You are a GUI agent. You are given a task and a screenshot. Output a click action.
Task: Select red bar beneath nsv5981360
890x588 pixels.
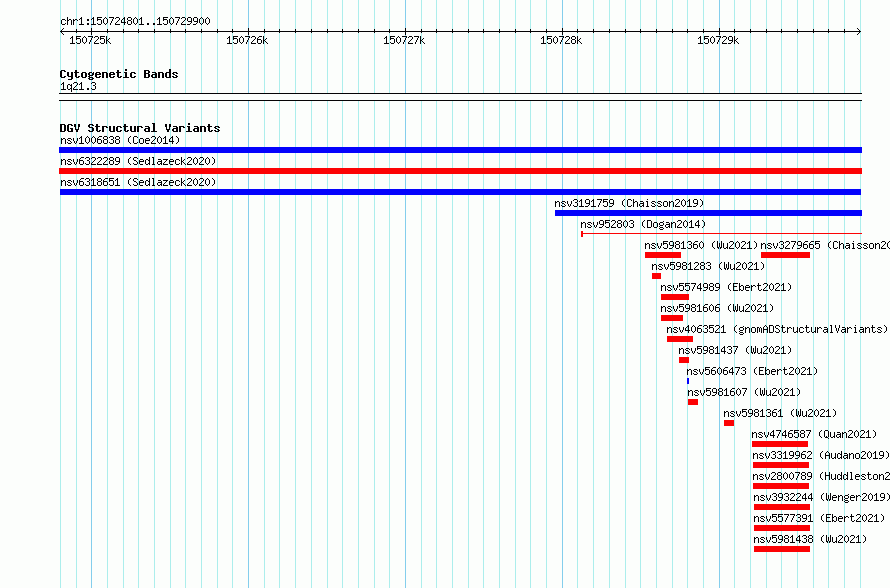click(x=663, y=255)
